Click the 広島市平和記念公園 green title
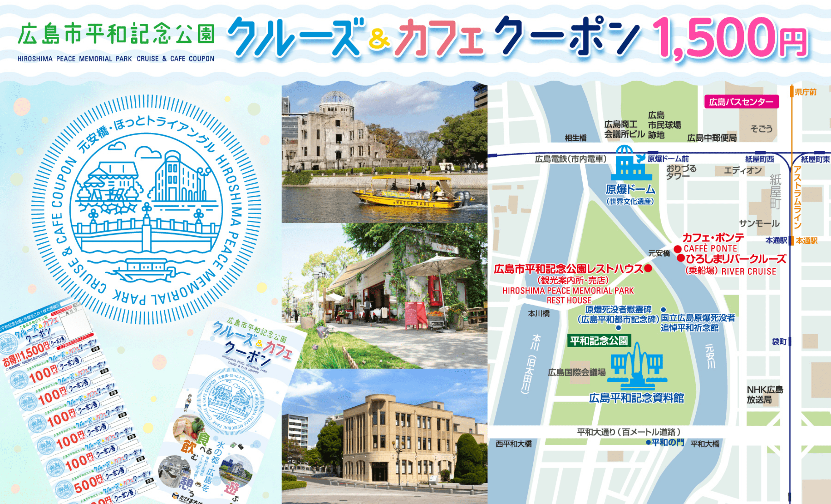The width and height of the screenshot is (831, 504). point(116,34)
